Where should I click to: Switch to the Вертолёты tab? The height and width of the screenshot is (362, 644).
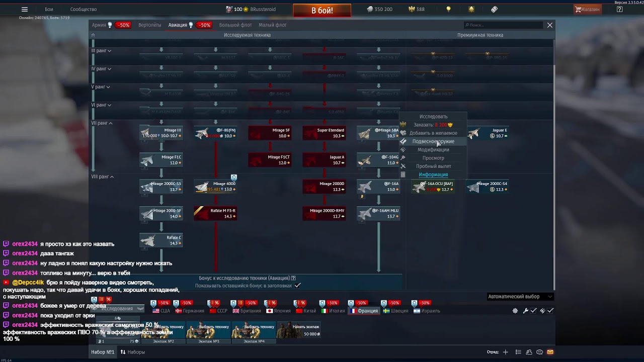(x=150, y=25)
